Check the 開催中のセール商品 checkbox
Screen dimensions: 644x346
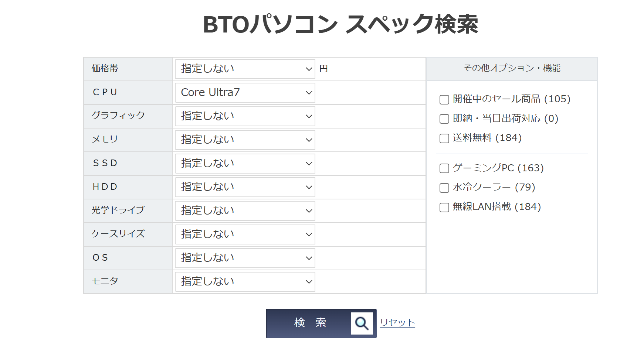[x=444, y=100]
